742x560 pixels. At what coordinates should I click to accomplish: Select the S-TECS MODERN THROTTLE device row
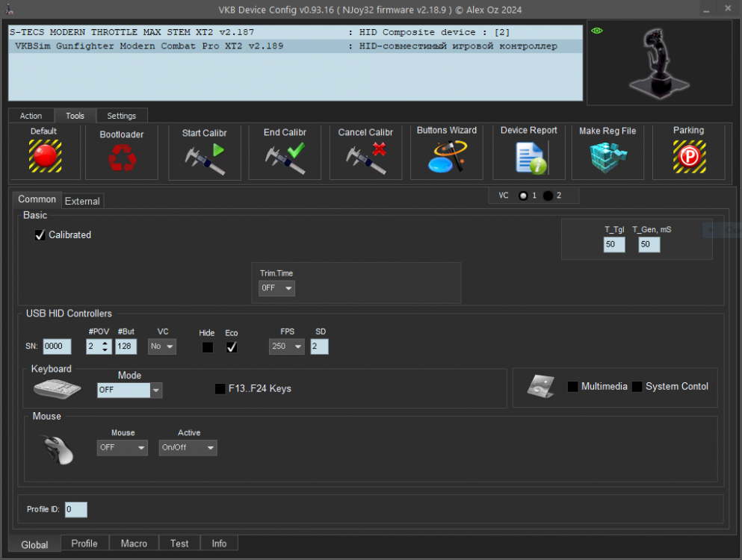point(295,32)
